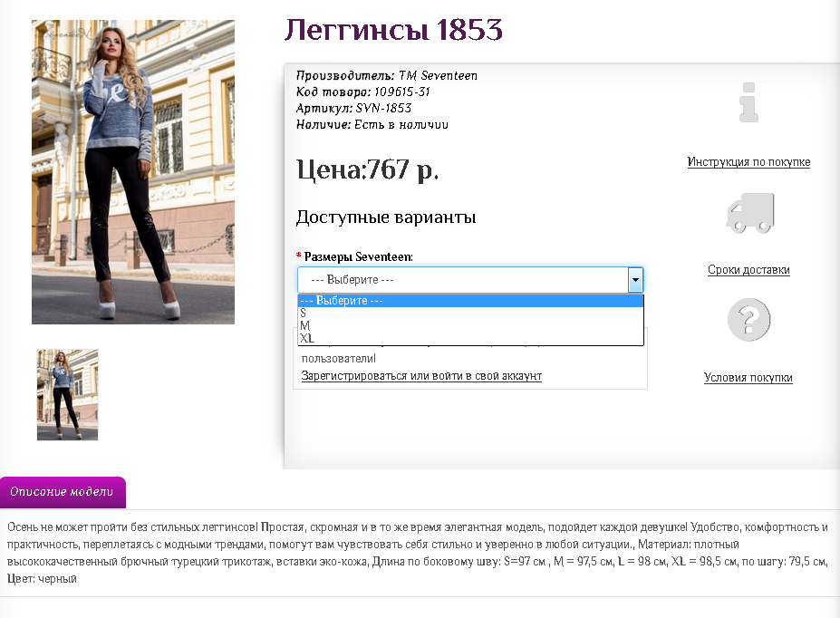Select size S from dropdown list

(470, 313)
